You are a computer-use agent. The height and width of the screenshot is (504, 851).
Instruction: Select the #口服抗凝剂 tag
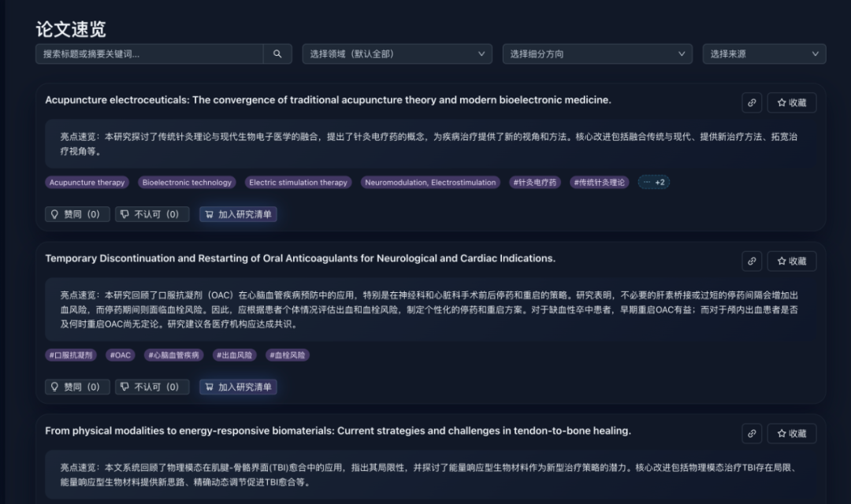(x=71, y=355)
